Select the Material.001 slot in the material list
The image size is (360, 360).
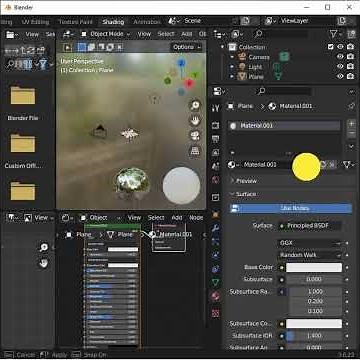pos(284,126)
